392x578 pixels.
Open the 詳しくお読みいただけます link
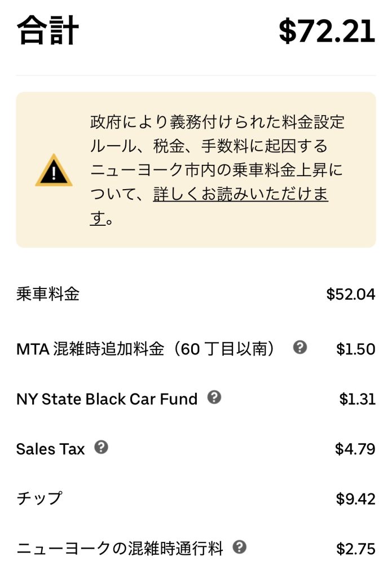[240, 195]
